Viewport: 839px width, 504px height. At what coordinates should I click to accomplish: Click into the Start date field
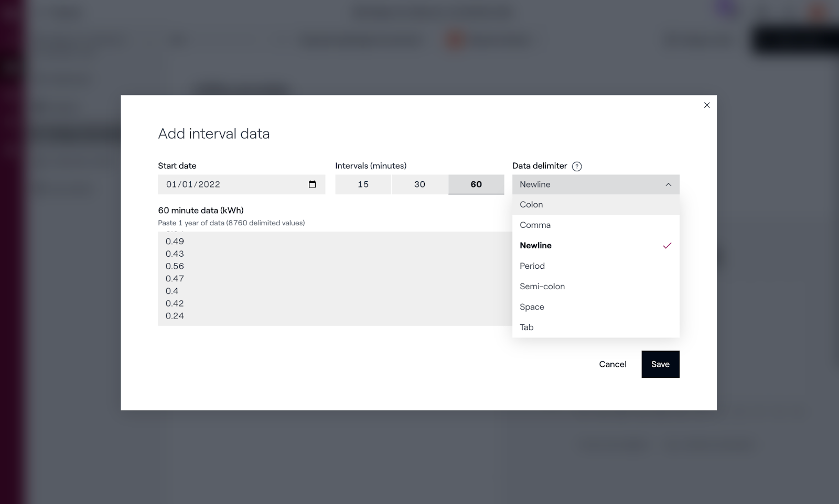[x=231, y=184]
